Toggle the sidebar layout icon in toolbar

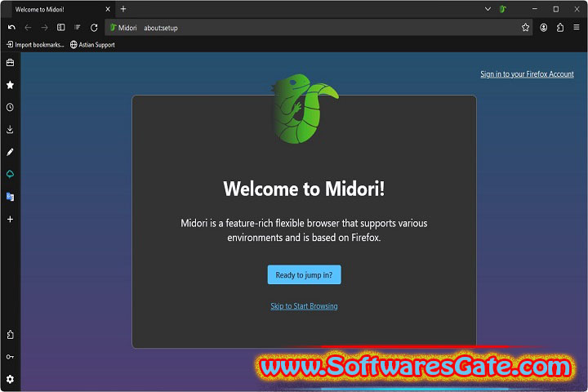coord(60,28)
